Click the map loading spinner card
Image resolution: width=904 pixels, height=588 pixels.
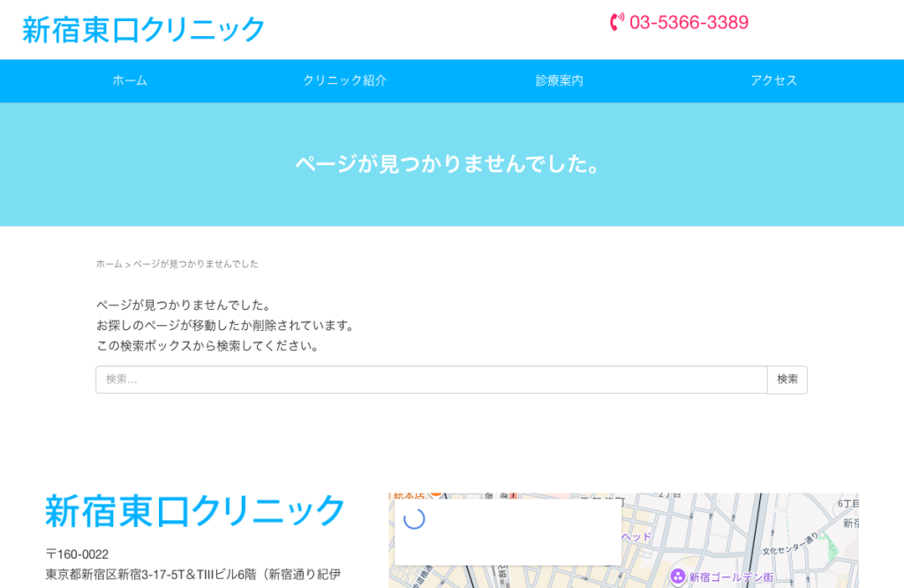pos(508,531)
